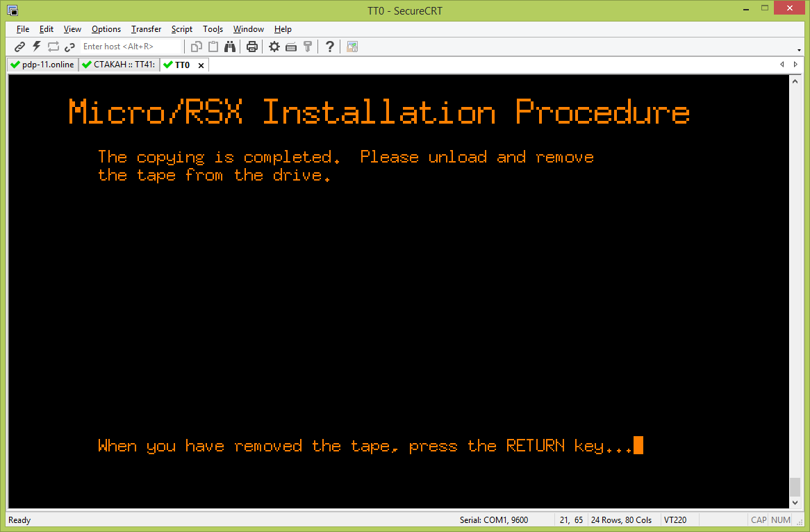The image size is (810, 532).
Task: Toggle the CAP indicator in status bar
Action: pyautogui.click(x=758, y=520)
